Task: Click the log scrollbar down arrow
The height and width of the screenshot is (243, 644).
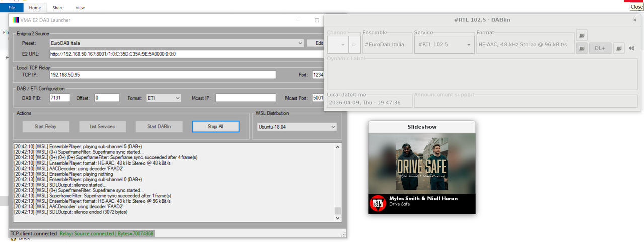Action: 338,219
